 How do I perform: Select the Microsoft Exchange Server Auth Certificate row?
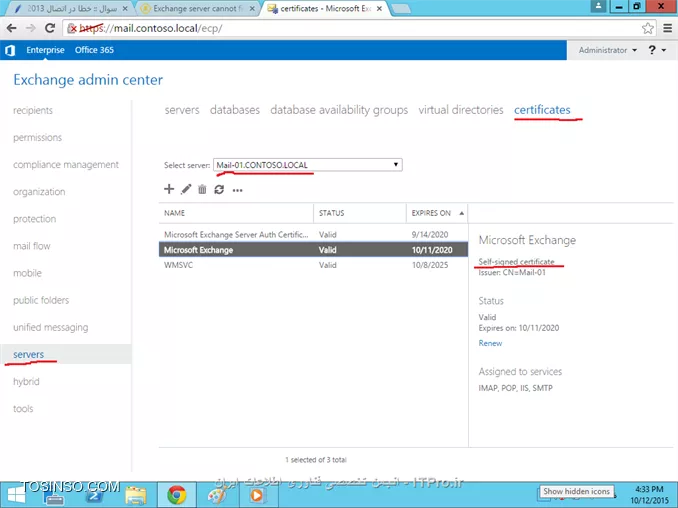pos(313,234)
